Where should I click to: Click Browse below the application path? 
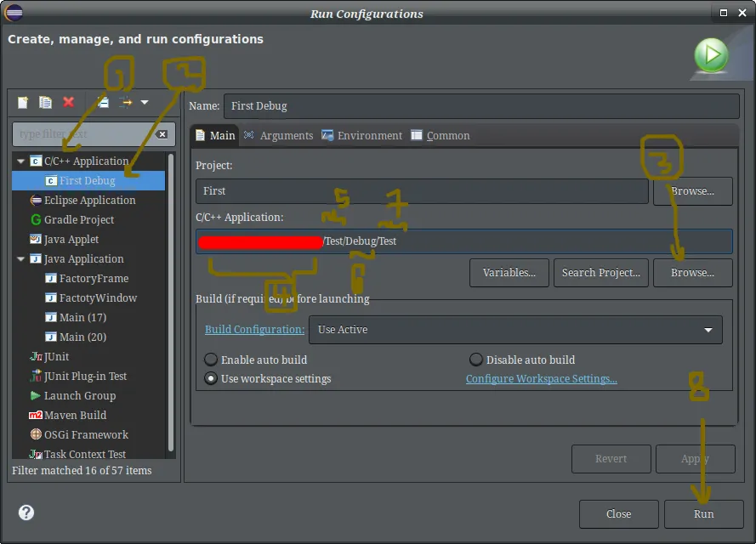(x=693, y=273)
